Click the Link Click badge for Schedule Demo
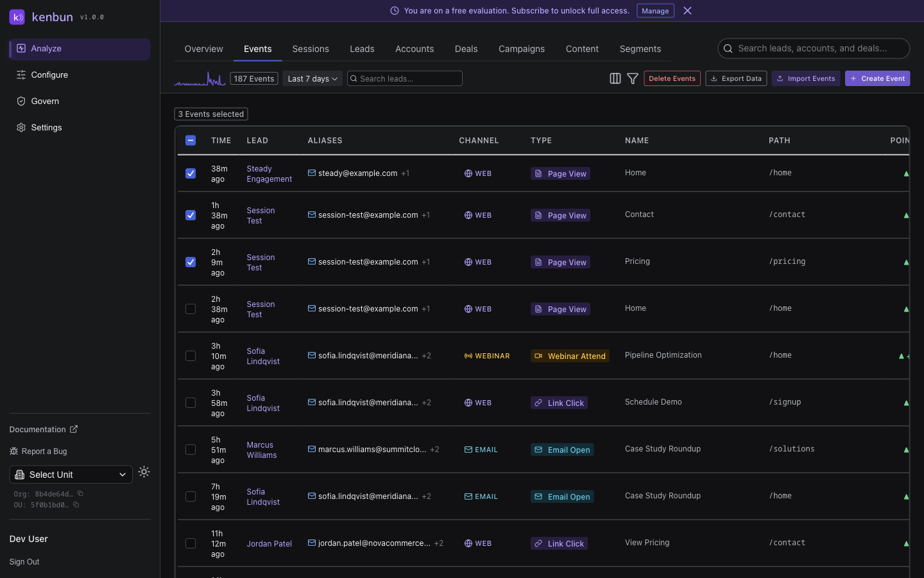The width and height of the screenshot is (924, 578). tap(559, 403)
